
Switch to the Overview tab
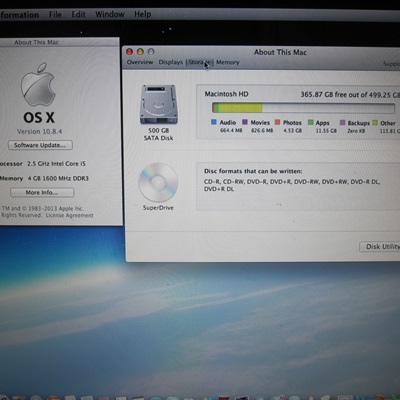click(140, 62)
